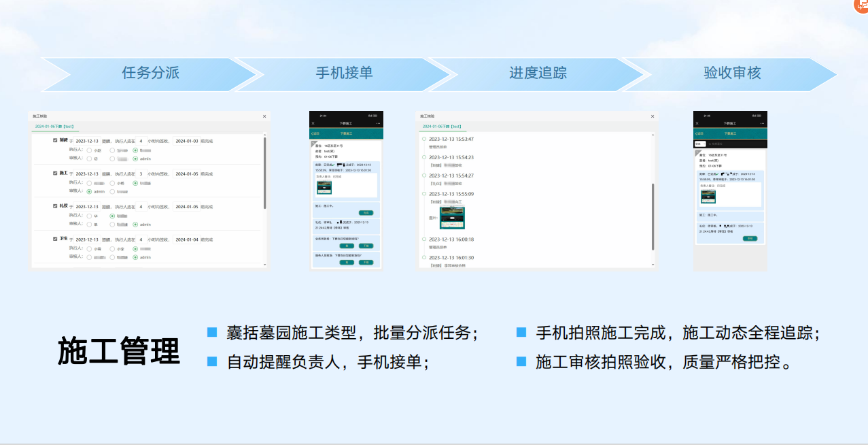The height and width of the screenshot is (445, 868).
Task: Select the 2024-01-06 tab in progress tracking dialog
Action: pyautogui.click(x=442, y=127)
